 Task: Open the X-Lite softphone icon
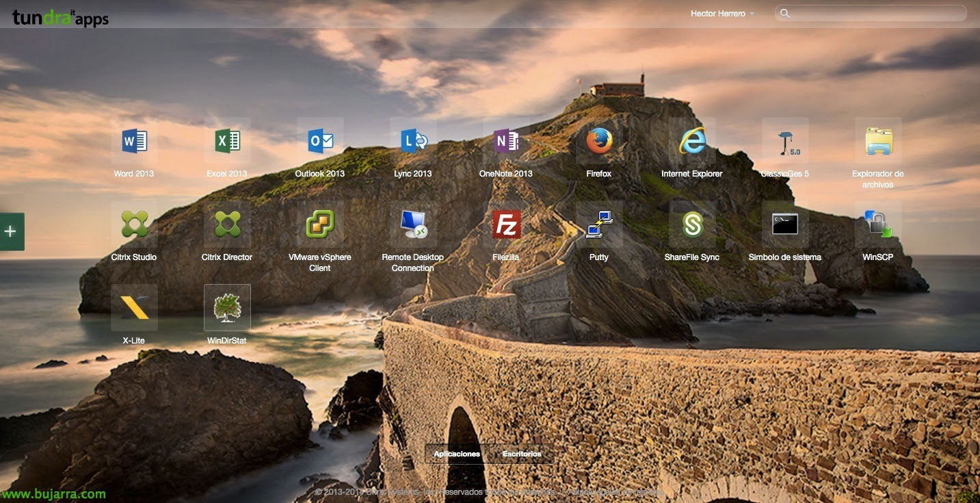[x=134, y=308]
